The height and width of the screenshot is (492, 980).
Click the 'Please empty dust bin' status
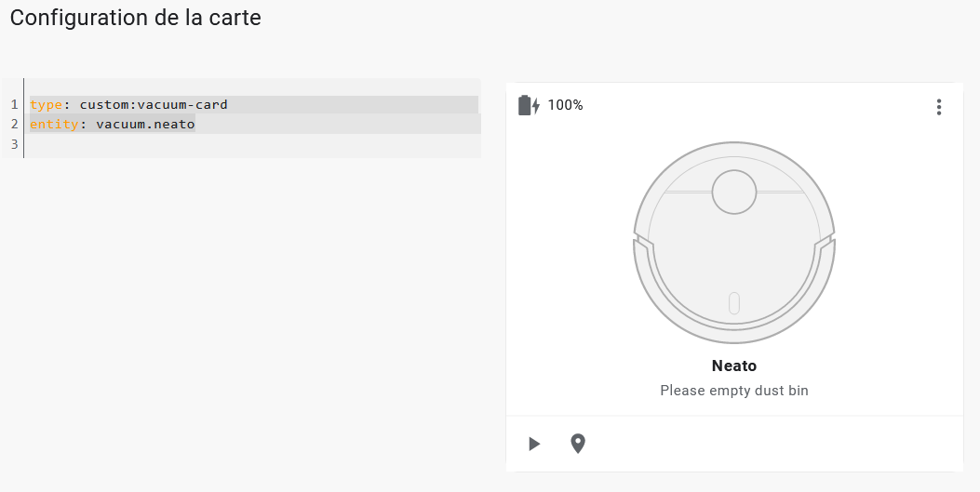734,391
